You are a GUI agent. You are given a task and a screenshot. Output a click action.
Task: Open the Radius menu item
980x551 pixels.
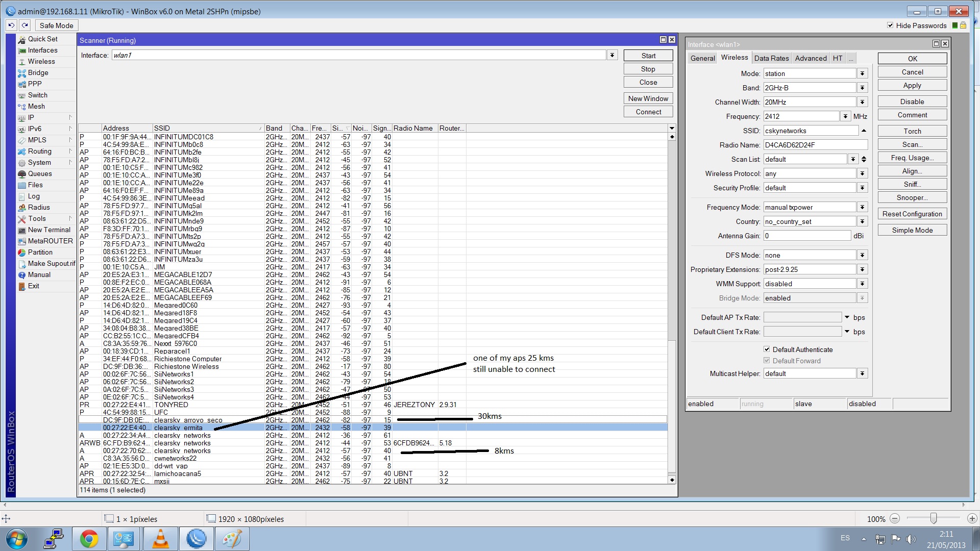(39, 207)
